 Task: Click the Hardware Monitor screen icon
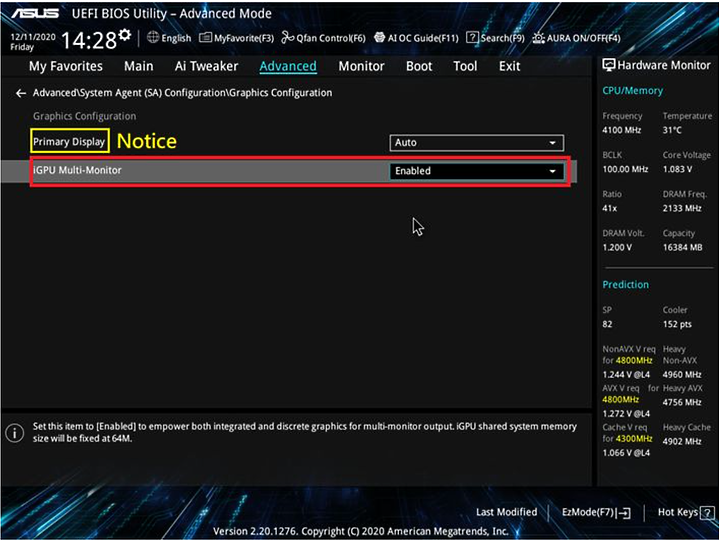pyautogui.click(x=608, y=65)
